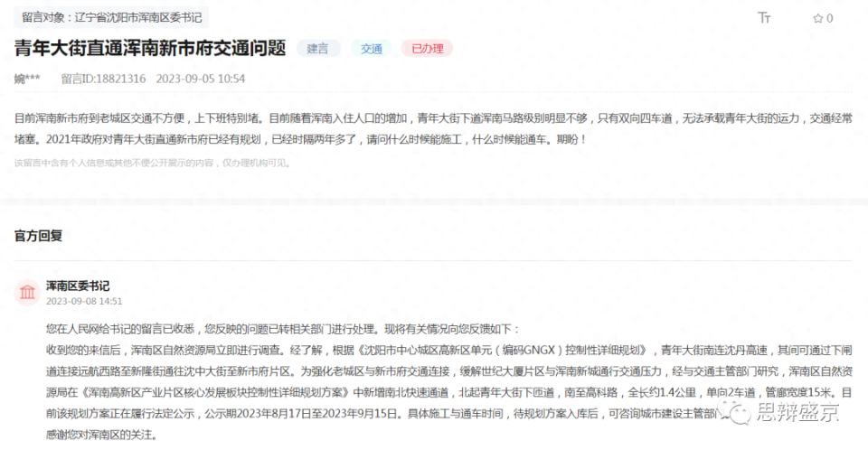Click the font size Tт icon
868x450 pixels.
pos(764,18)
